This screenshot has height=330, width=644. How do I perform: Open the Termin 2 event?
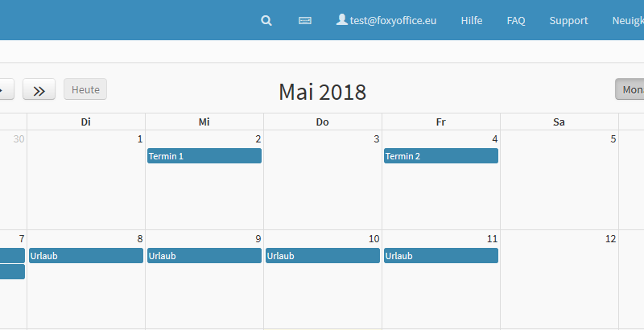[x=440, y=156]
